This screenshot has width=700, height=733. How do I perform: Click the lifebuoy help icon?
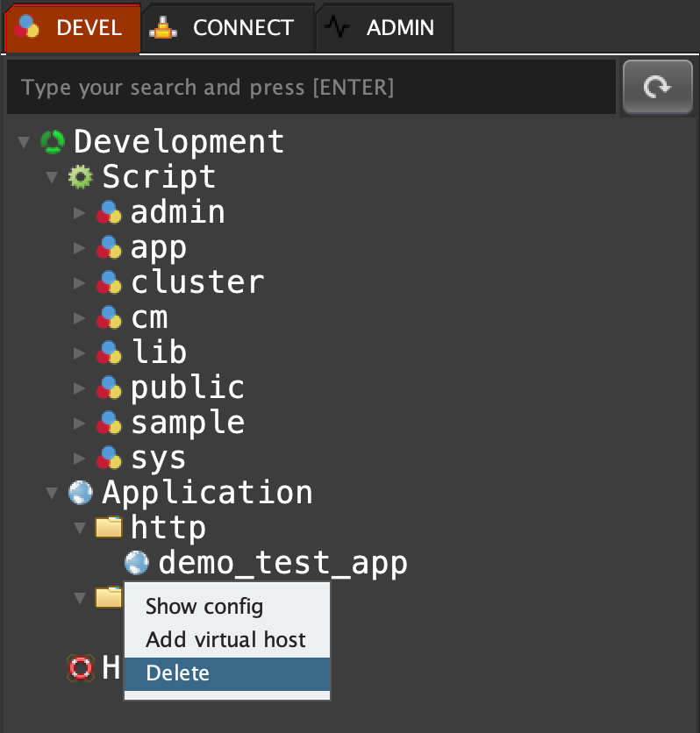coord(81,668)
